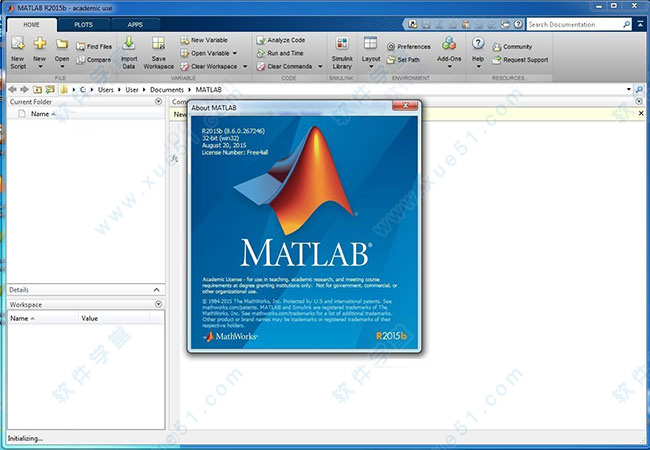Minimize the toolstrip ribbon
The height and width of the screenshot is (450, 650).
[x=640, y=24]
